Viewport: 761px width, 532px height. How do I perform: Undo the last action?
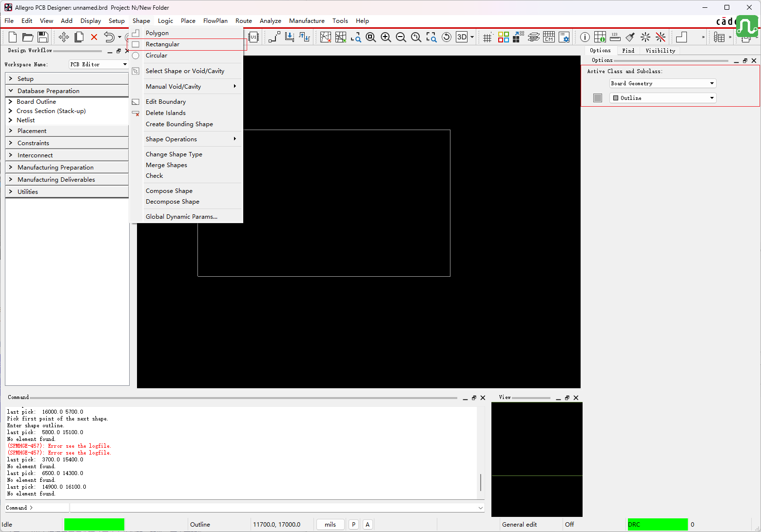coord(109,37)
